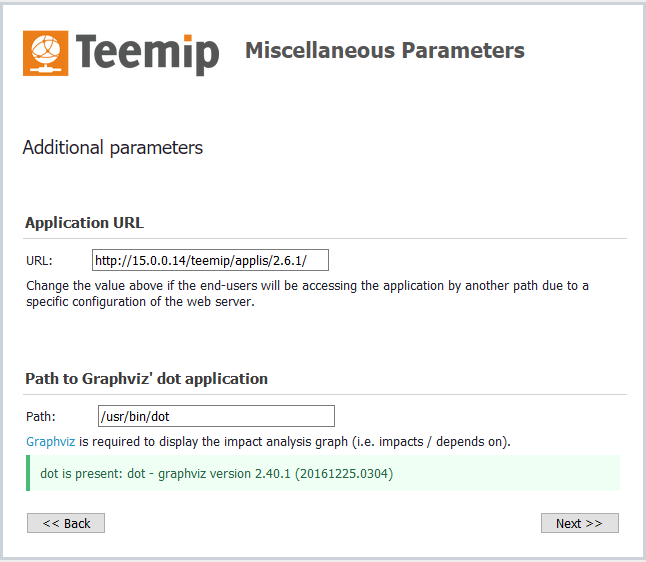Click the Teemip wordmark text
The image size is (646, 562).
point(147,53)
